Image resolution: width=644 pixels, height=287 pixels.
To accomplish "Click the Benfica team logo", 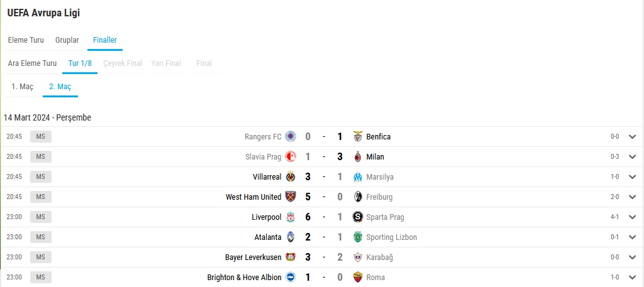I will (x=358, y=136).
